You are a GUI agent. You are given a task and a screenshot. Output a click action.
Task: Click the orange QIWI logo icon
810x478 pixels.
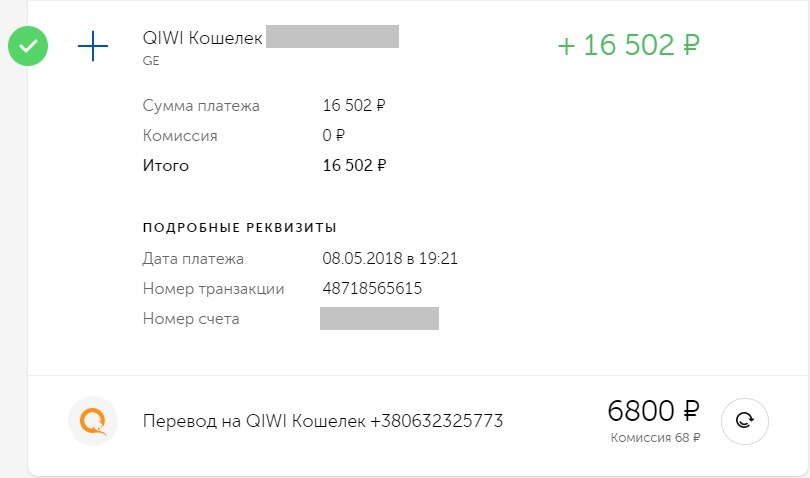coord(92,421)
